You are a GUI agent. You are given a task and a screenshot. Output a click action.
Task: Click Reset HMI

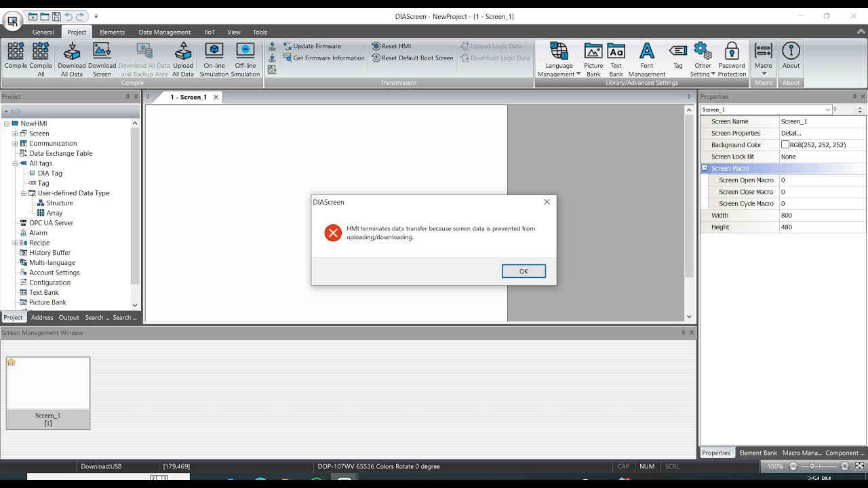pos(391,46)
